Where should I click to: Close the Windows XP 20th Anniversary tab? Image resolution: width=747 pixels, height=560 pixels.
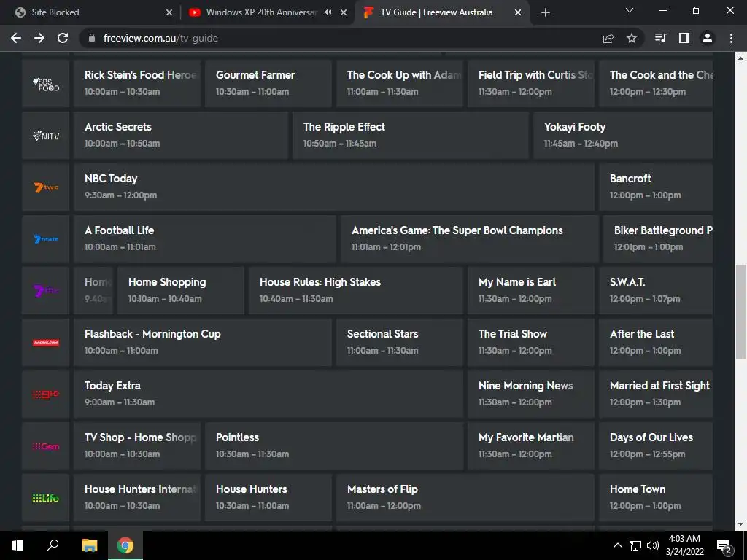344,13
